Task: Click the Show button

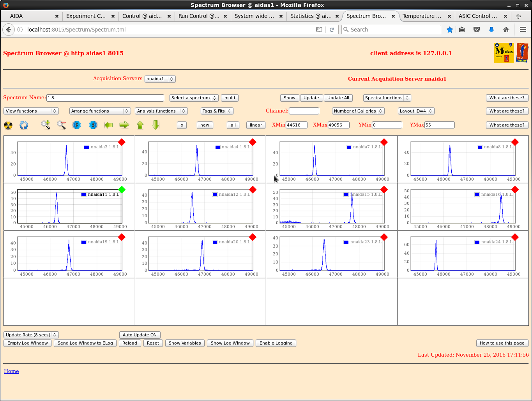Action: pos(290,98)
